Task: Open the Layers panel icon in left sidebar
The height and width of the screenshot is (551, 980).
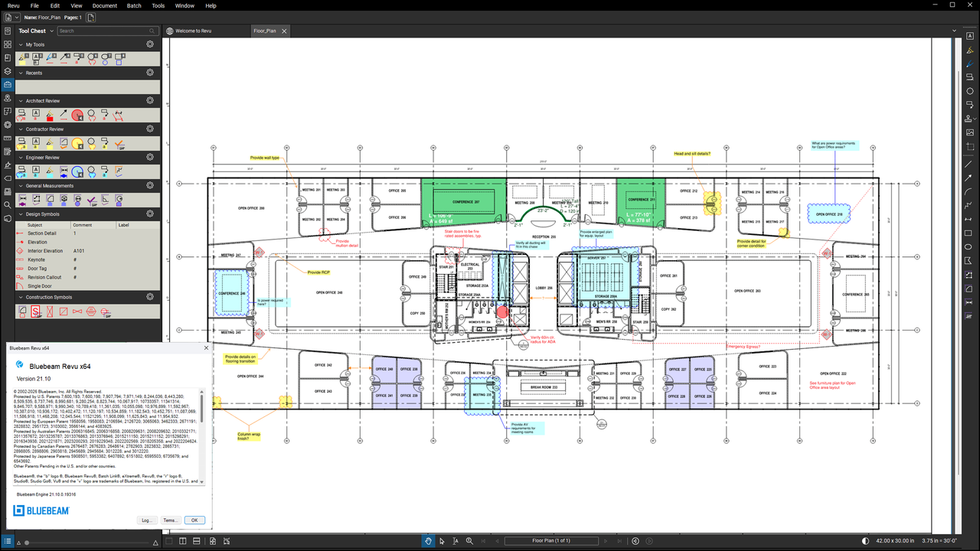Action: (8, 71)
